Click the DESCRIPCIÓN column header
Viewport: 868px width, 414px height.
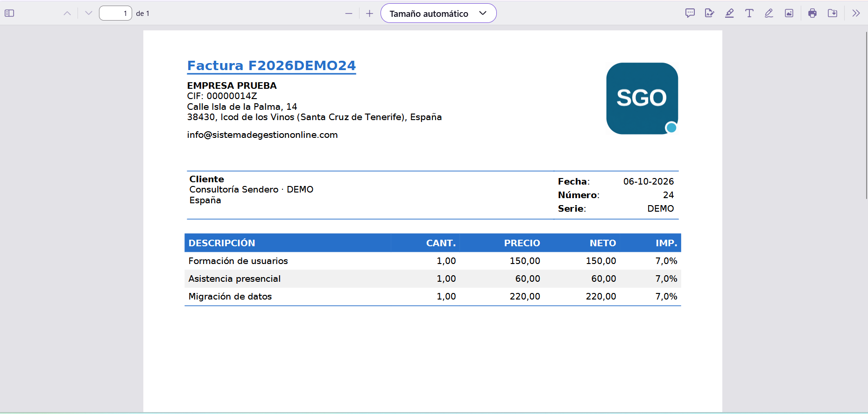[x=222, y=243]
